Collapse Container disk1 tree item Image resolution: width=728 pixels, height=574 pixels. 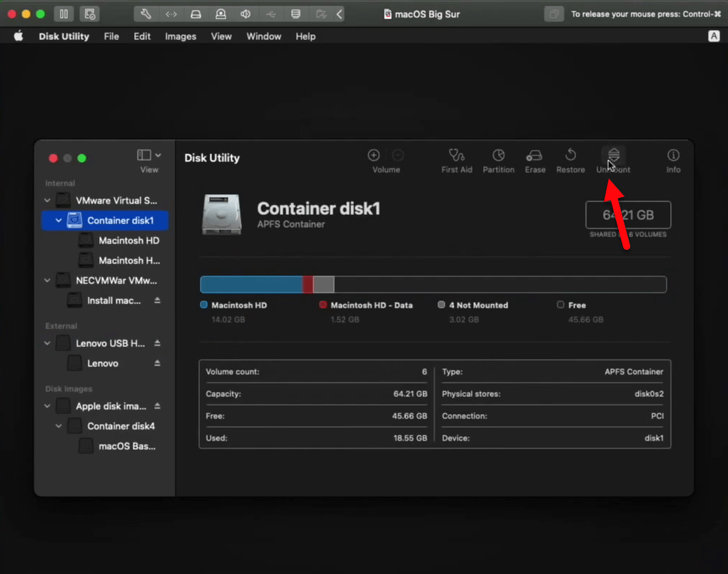[x=59, y=221]
